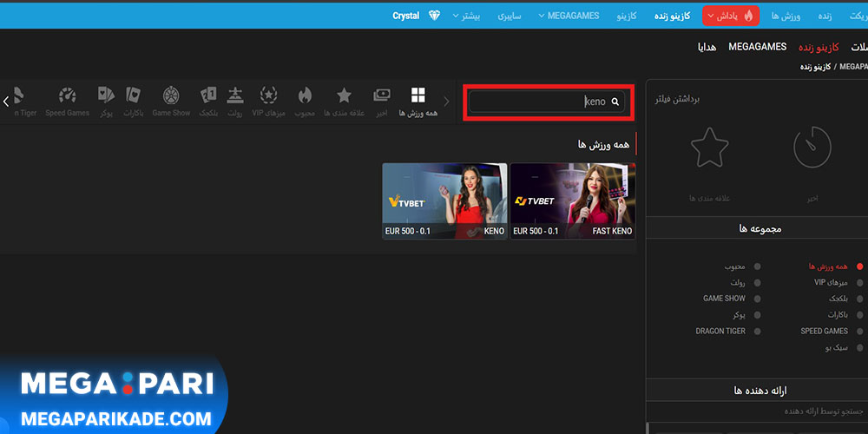Choose the پوکر radio option in sidebar
The width and height of the screenshot is (868, 434).
click(757, 315)
